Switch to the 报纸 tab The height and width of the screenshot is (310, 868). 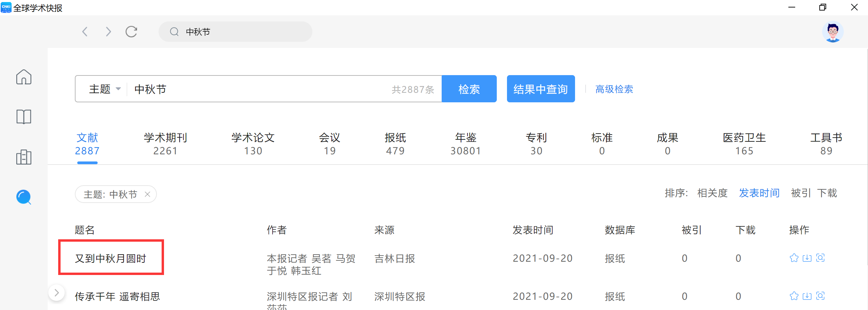(395, 144)
